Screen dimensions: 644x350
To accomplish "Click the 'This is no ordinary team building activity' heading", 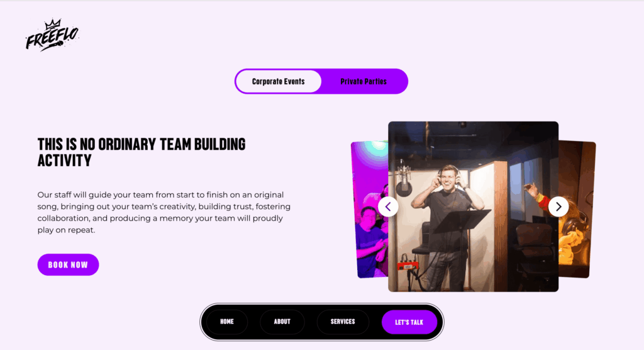I will [142, 152].
